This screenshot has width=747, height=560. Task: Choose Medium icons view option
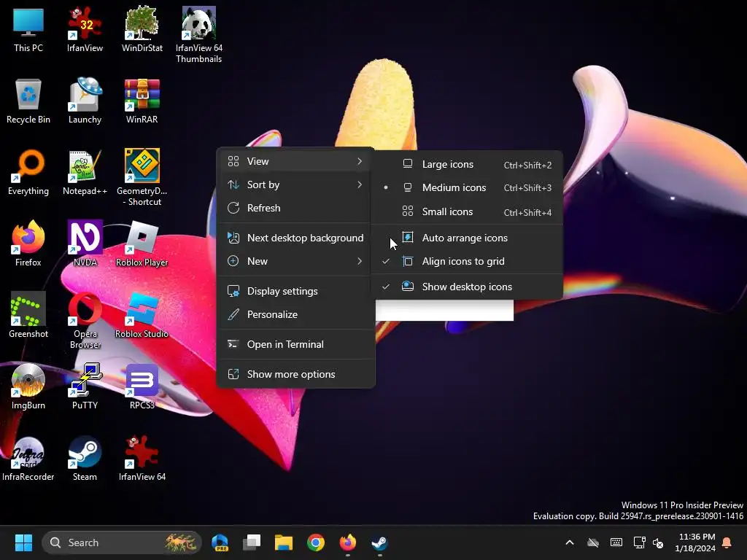(467, 187)
